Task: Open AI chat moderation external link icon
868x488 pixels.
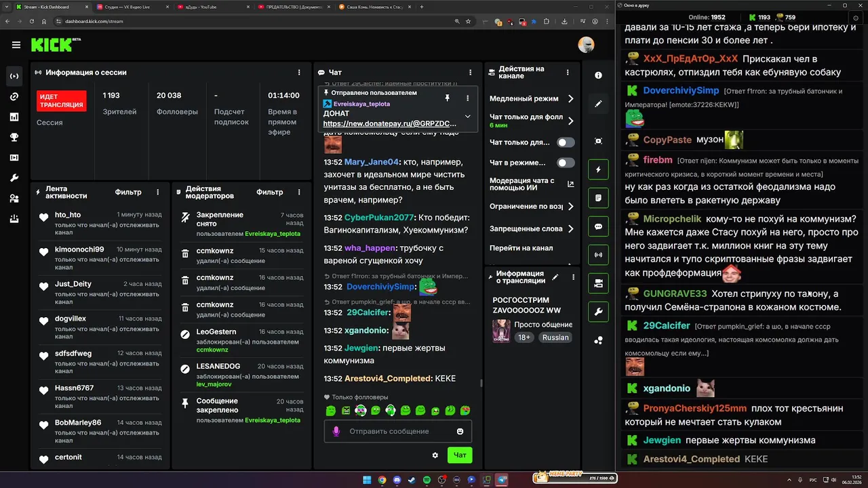Action: click(x=570, y=184)
